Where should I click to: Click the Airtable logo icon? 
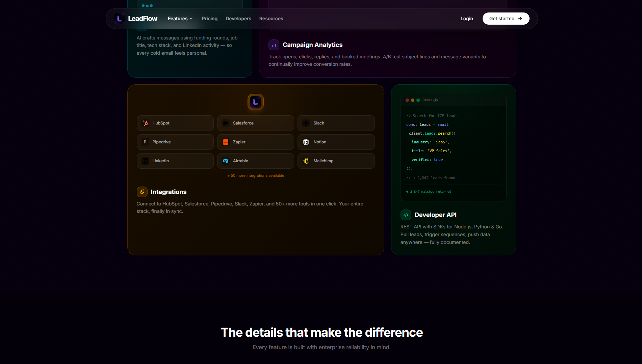[x=226, y=161]
